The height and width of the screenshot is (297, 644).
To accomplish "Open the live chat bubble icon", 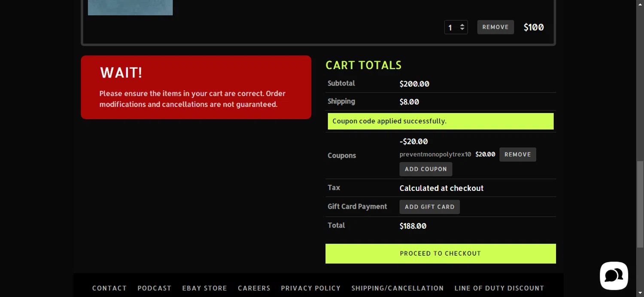I will [x=614, y=276].
